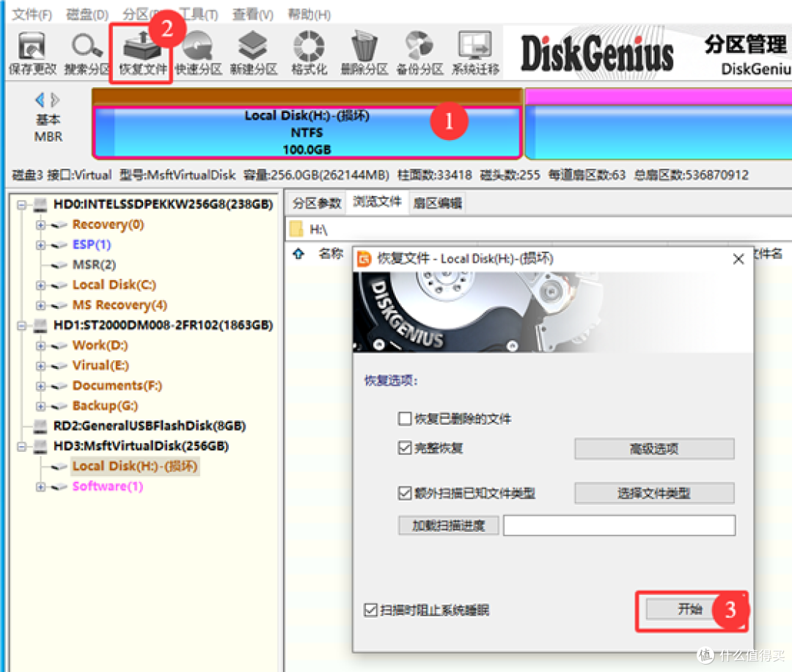Toggle 'Prevent system sleep while scanning' checkbox

pos(370,610)
